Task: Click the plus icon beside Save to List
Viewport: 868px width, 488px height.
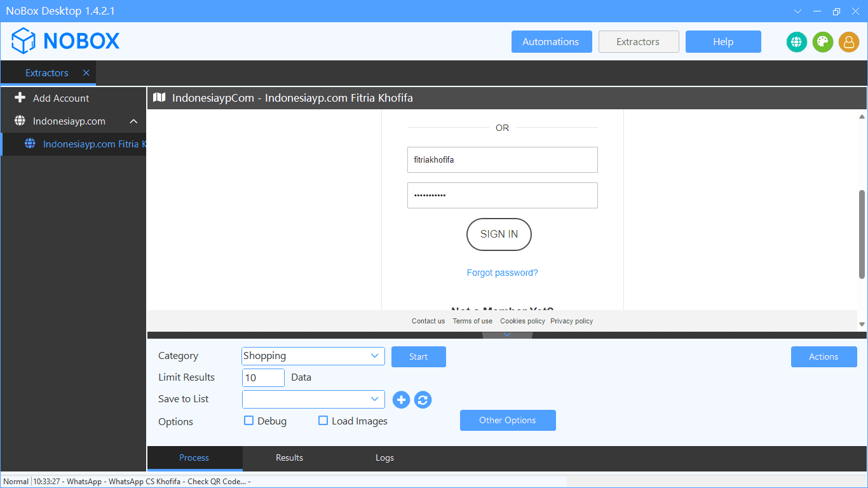Action: pyautogui.click(x=401, y=400)
